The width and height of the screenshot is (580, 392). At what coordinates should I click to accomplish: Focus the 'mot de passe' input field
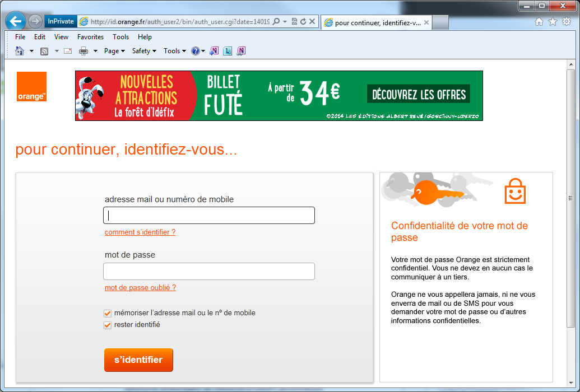(x=209, y=271)
